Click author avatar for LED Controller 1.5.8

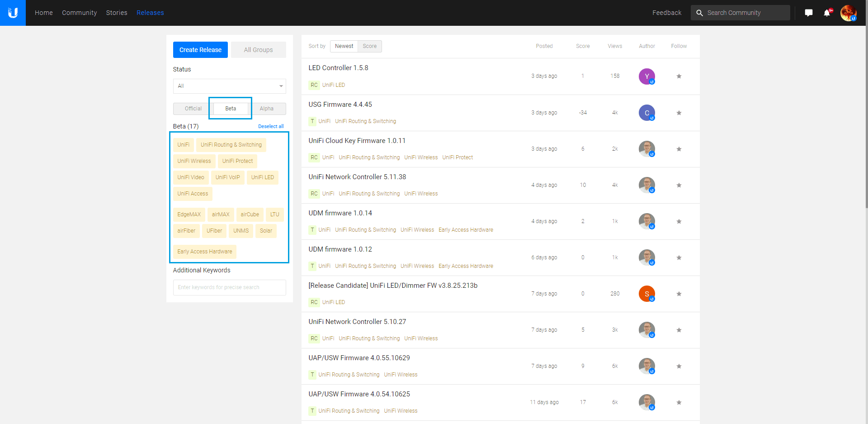coord(646,76)
